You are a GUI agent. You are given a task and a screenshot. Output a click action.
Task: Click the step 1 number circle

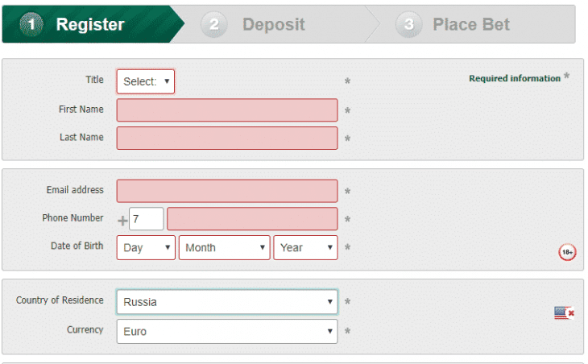(31, 24)
